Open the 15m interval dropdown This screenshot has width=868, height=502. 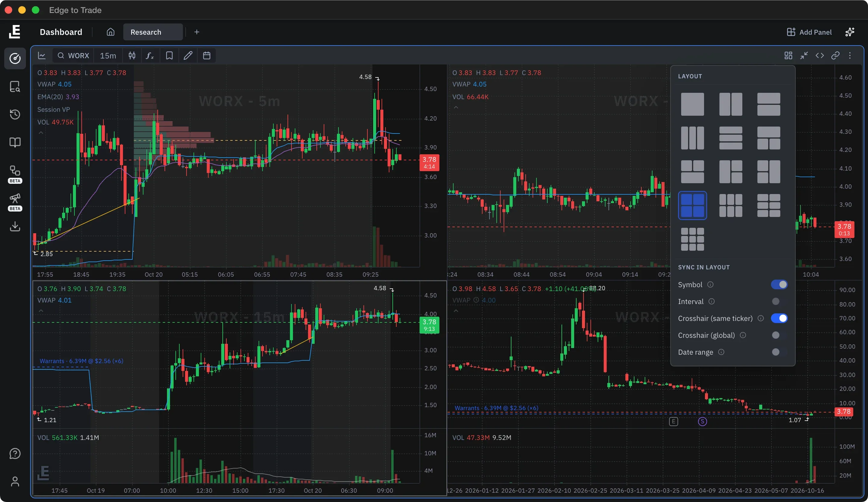pyautogui.click(x=108, y=55)
